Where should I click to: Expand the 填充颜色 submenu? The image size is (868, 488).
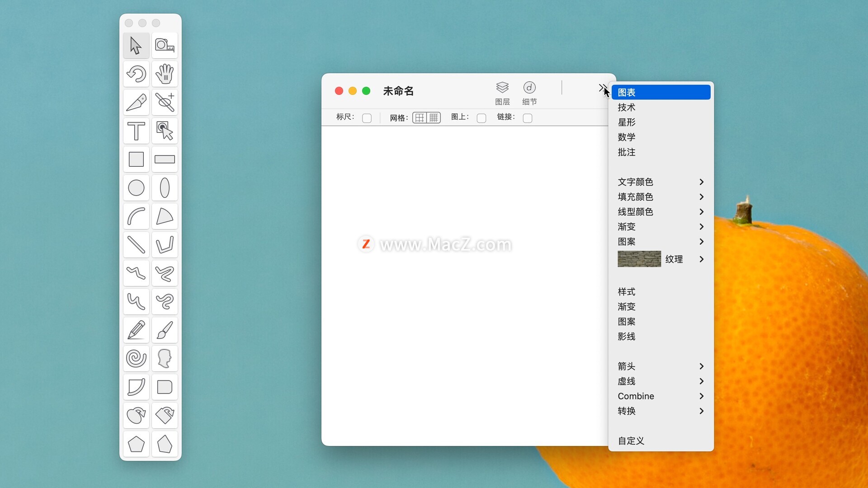click(661, 197)
